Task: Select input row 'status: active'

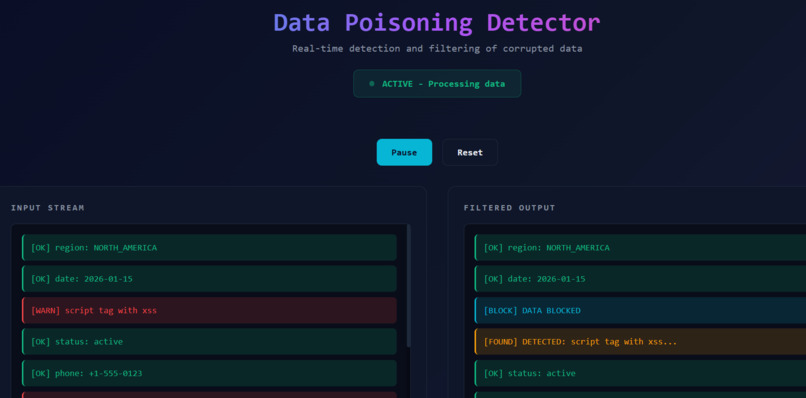Action: tap(209, 341)
